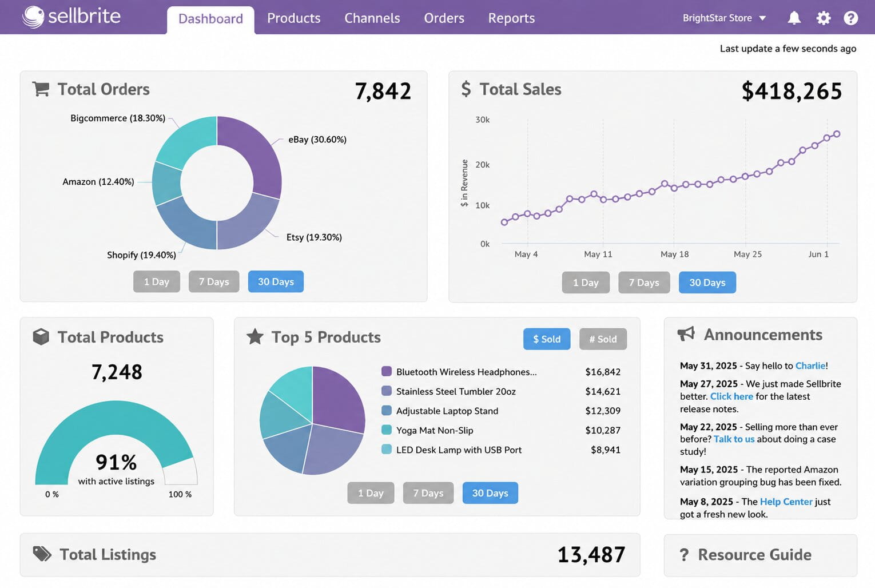Open the notifications bell
The height and width of the screenshot is (588, 875).
coord(794,18)
